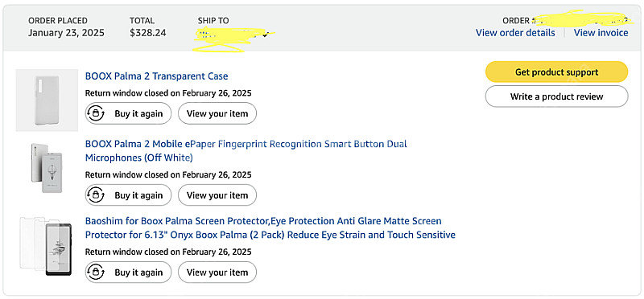
Task: View your item for Transparent Case
Action: (217, 113)
